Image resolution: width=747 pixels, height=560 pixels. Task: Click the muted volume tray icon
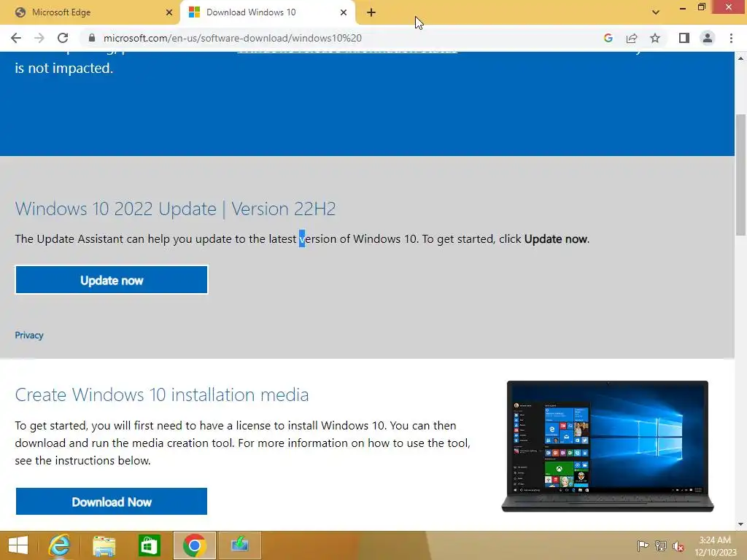click(678, 546)
